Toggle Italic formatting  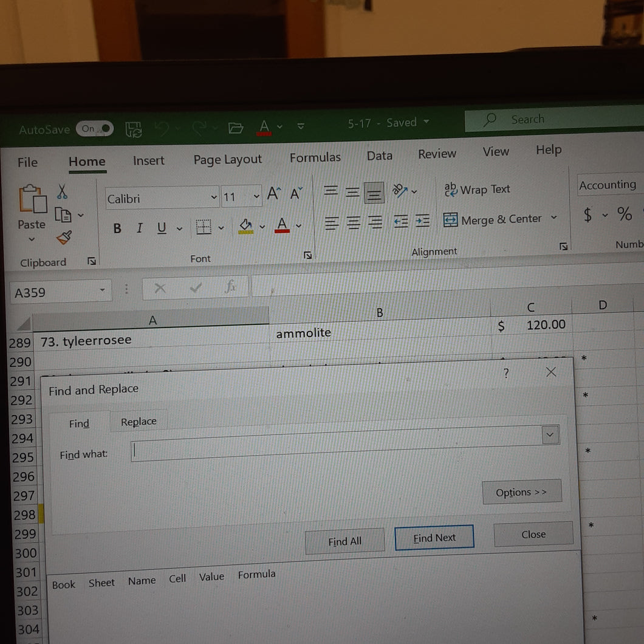(140, 228)
